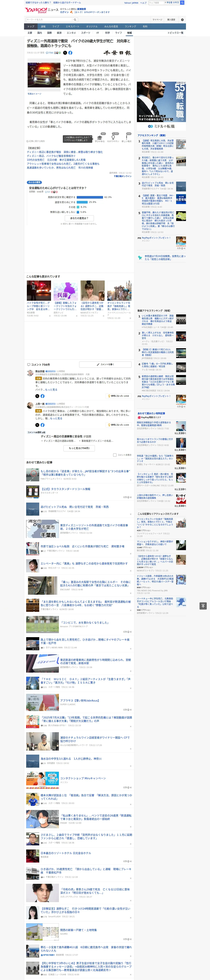React with 新しい視点 exclamation icon
210x980 pixels.
coord(127,138)
